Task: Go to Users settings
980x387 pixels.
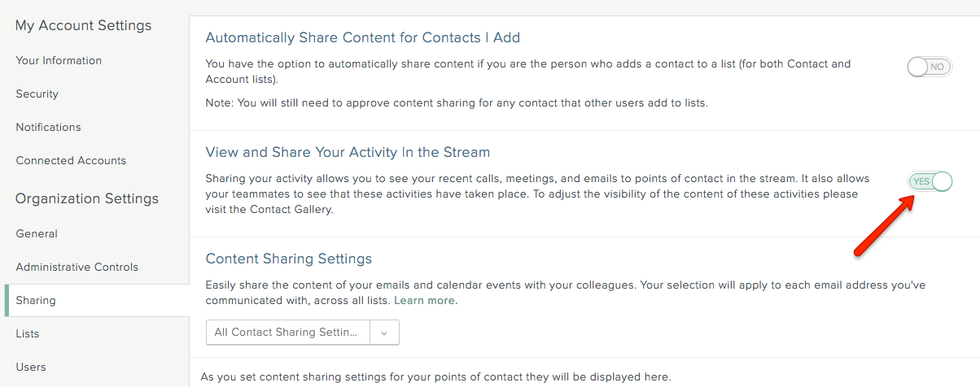Action: point(31,367)
